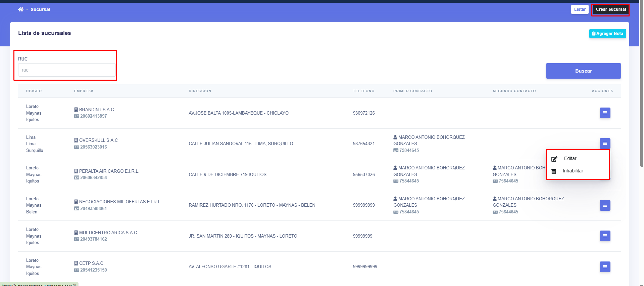Click the edit pencil icon

pyautogui.click(x=554, y=159)
